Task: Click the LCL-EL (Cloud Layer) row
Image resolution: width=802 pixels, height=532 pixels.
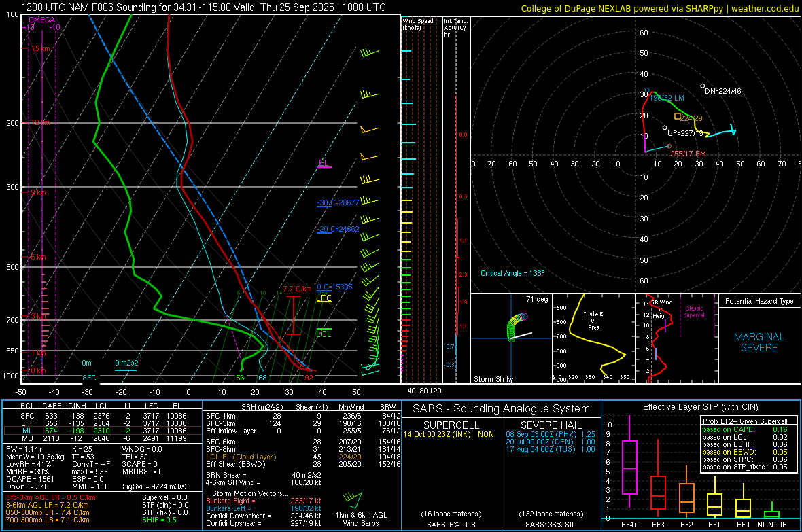Action: click(303, 457)
